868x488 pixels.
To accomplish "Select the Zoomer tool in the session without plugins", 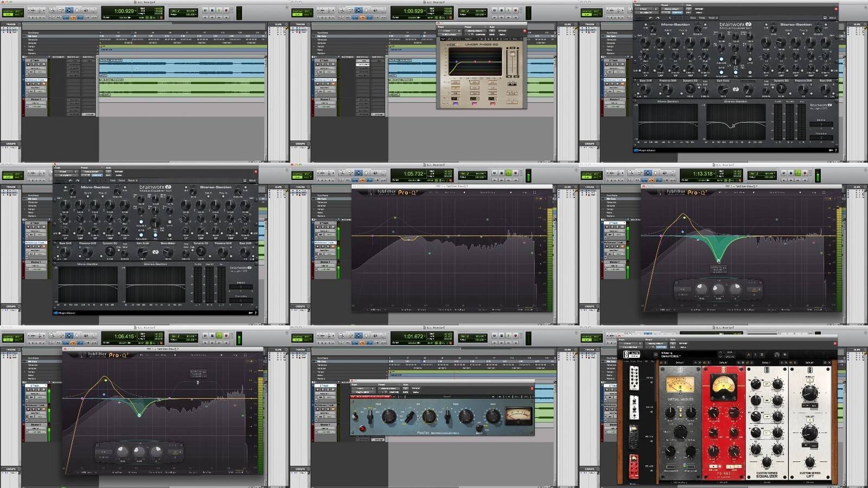I will (53, 10).
